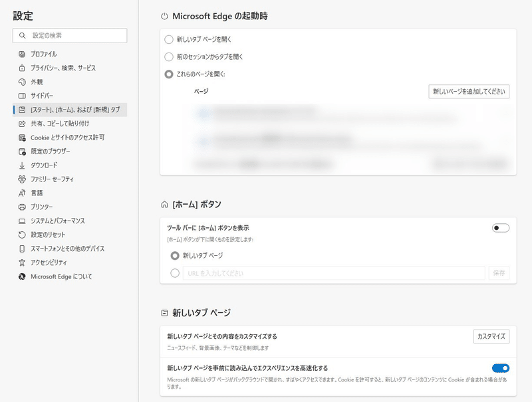Click the power icon by Microsoft Edge の起動時
532x402 pixels.
coord(164,16)
